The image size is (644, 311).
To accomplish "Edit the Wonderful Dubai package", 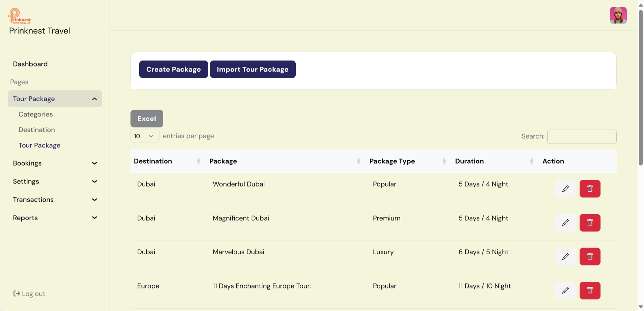I will pyautogui.click(x=565, y=189).
